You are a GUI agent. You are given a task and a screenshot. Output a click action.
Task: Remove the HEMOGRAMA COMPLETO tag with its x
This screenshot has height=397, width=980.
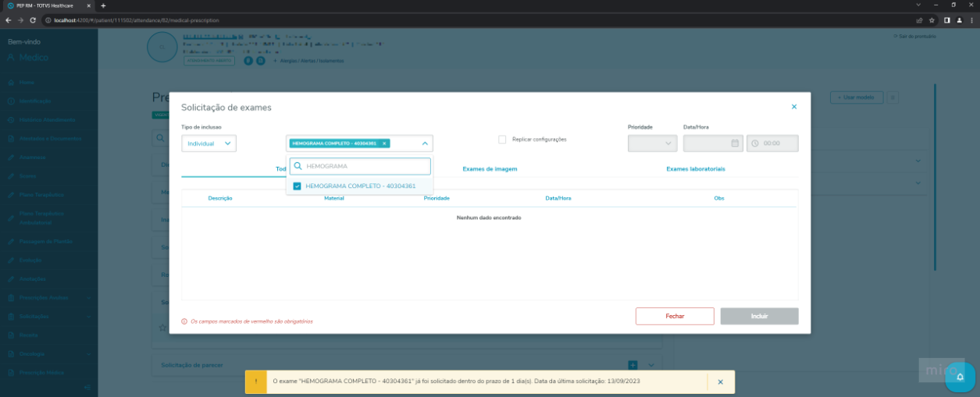384,144
